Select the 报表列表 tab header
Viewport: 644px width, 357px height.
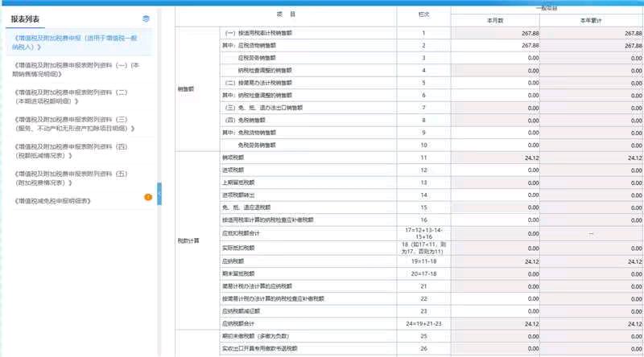tap(25, 19)
